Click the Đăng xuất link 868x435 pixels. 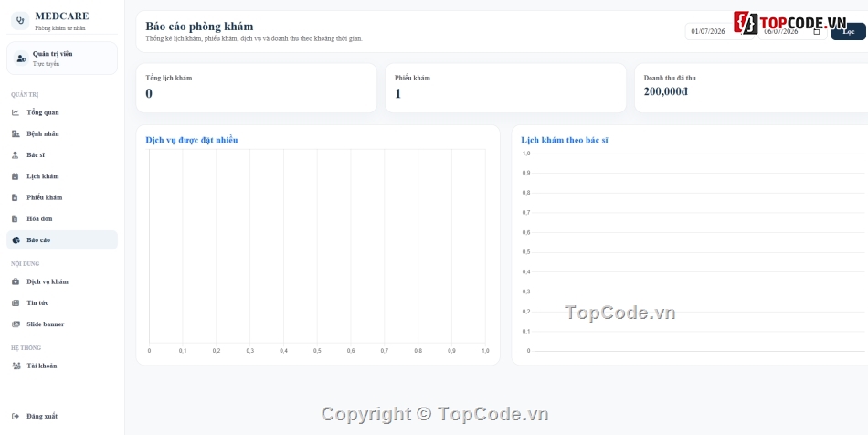[x=62, y=416]
